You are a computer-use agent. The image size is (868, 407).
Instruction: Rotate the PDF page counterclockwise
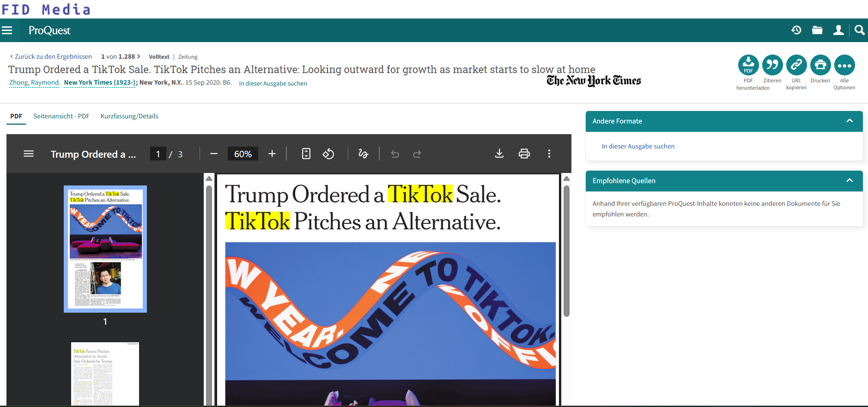(x=328, y=154)
